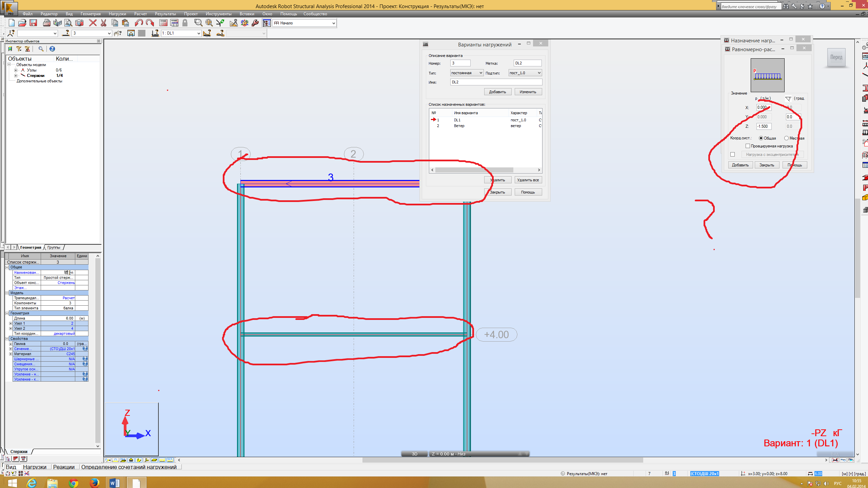Click the zoom window magnifier icon

198,23
